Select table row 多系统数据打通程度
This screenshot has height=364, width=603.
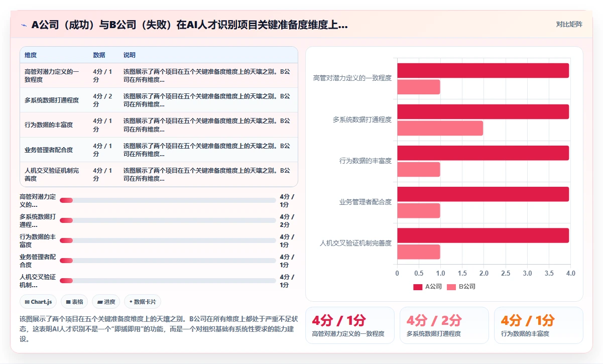click(159, 100)
